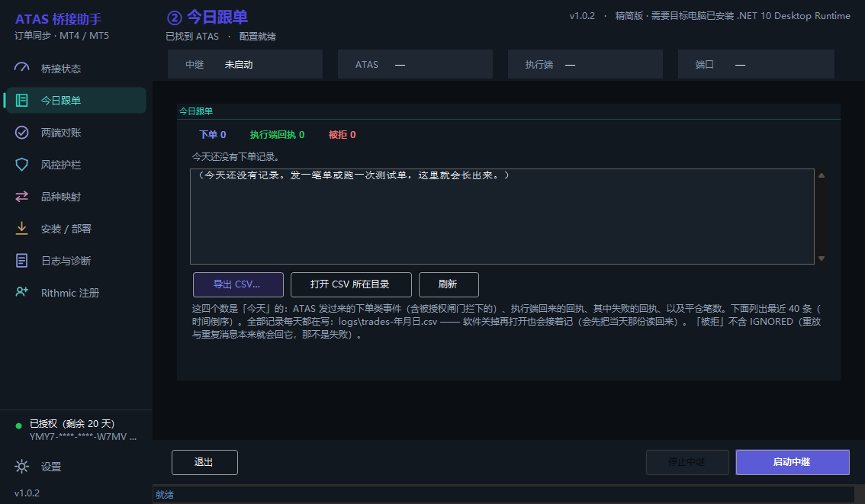Click the document icon for 日志与诊断

click(x=21, y=260)
